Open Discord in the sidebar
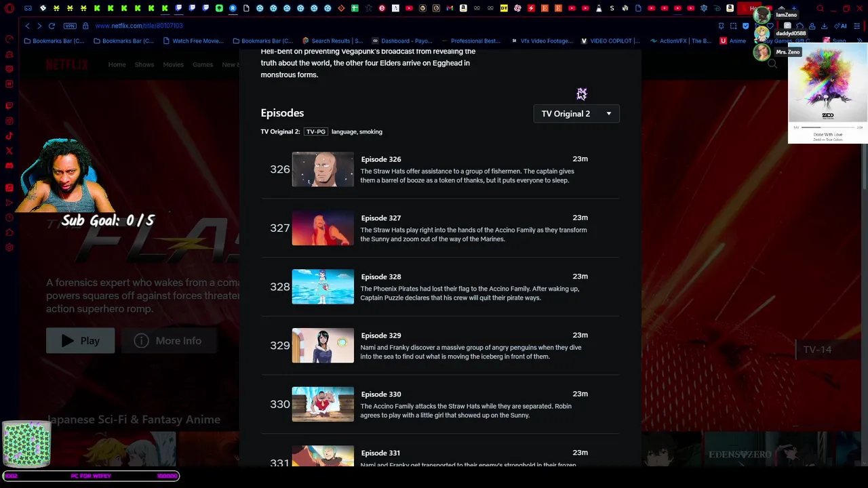The width and height of the screenshot is (868, 488). click(x=9, y=165)
